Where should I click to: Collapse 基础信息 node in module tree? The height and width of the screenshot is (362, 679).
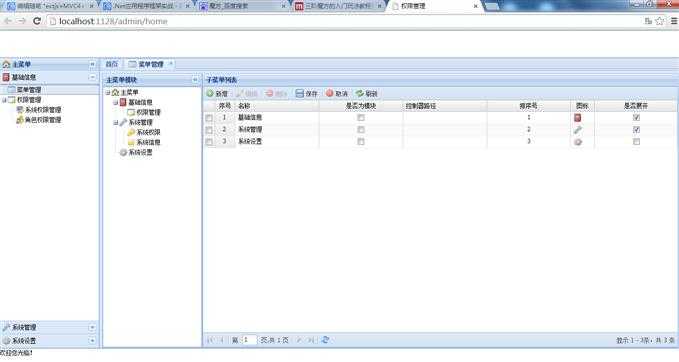click(x=116, y=103)
